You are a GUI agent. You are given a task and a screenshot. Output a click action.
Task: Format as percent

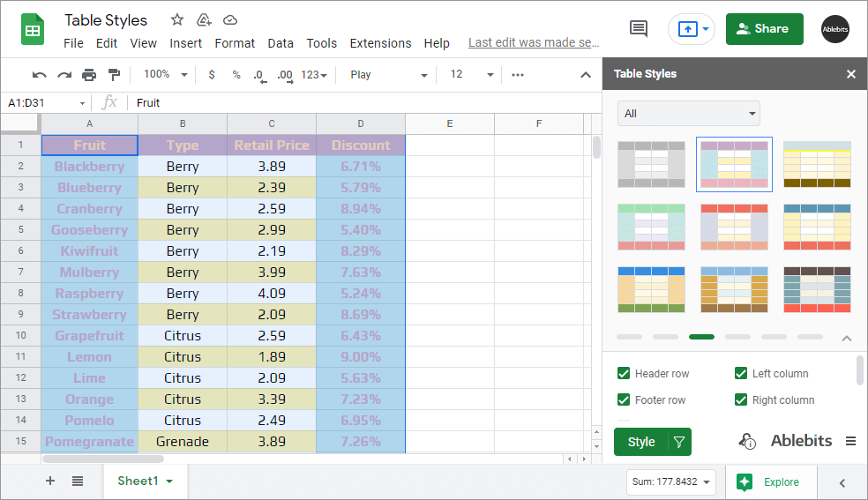236,75
